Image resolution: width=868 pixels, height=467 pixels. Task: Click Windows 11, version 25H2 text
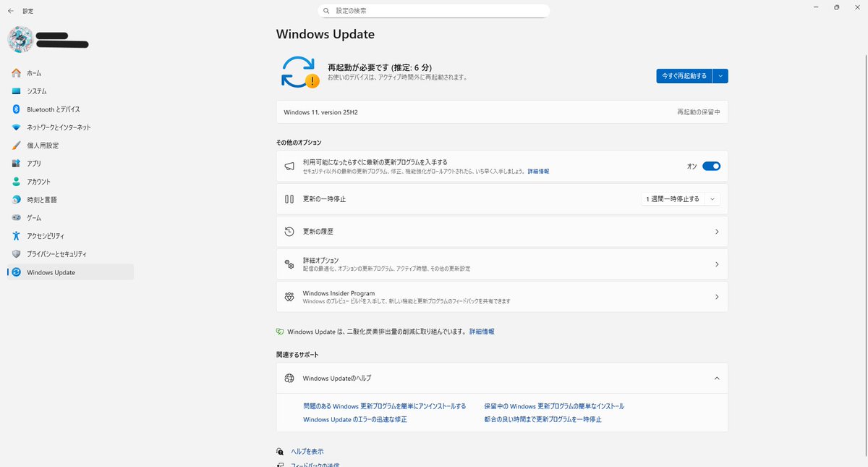(320, 112)
